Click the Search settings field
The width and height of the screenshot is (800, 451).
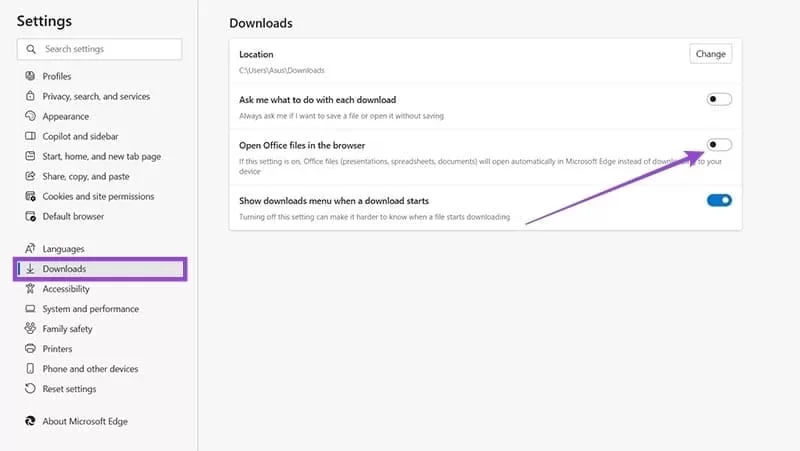(x=100, y=49)
